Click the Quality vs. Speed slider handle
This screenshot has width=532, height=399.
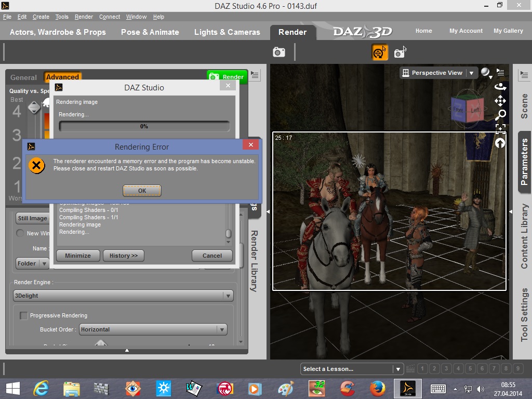tap(34, 108)
